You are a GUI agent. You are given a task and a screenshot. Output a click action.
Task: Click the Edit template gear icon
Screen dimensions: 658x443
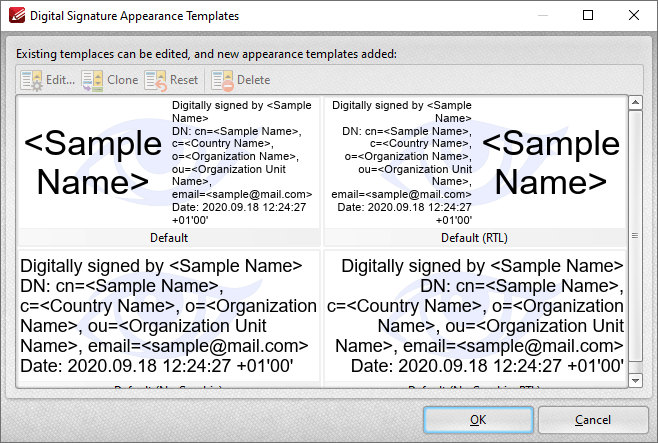[31, 80]
